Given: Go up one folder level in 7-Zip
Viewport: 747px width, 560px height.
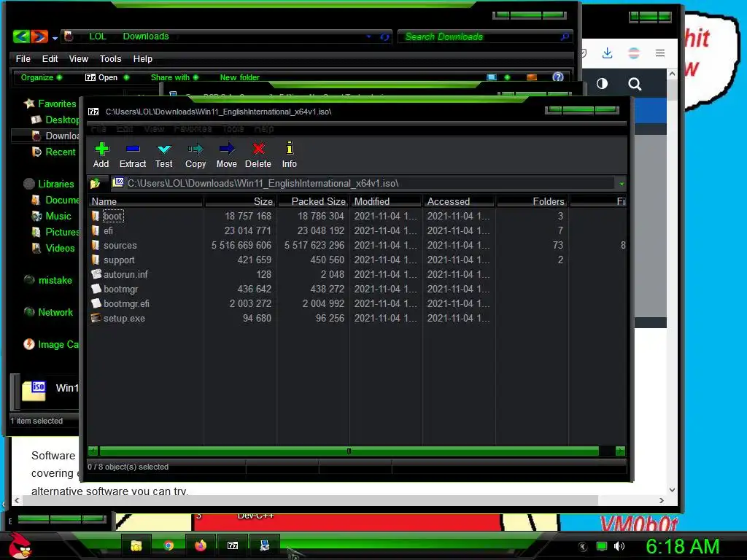Looking at the screenshot, I should [96, 183].
